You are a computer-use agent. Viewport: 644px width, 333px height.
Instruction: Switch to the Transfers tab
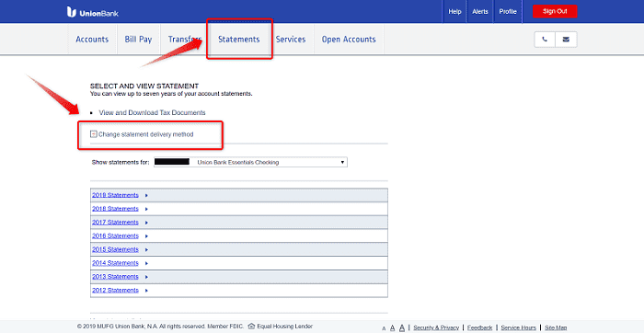(185, 40)
